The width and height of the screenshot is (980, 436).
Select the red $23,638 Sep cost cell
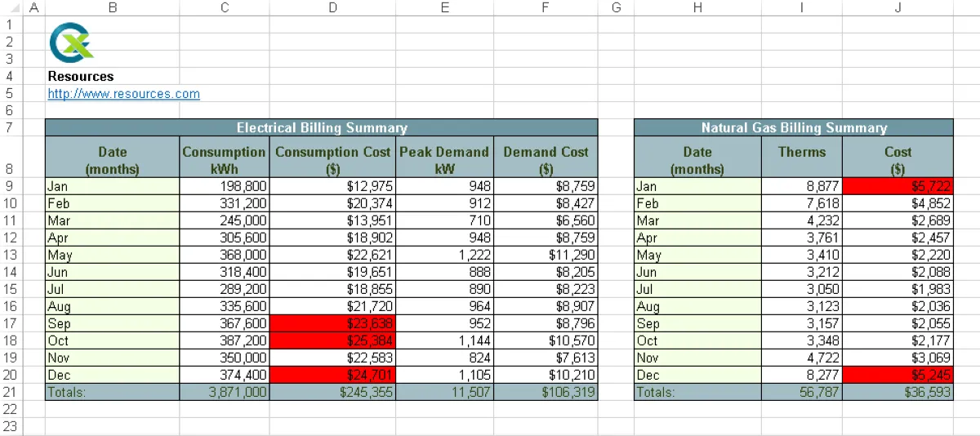(x=332, y=323)
